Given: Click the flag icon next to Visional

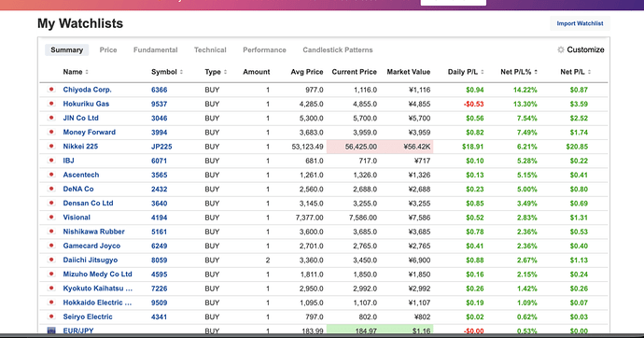Looking at the screenshot, I should 51,218.
